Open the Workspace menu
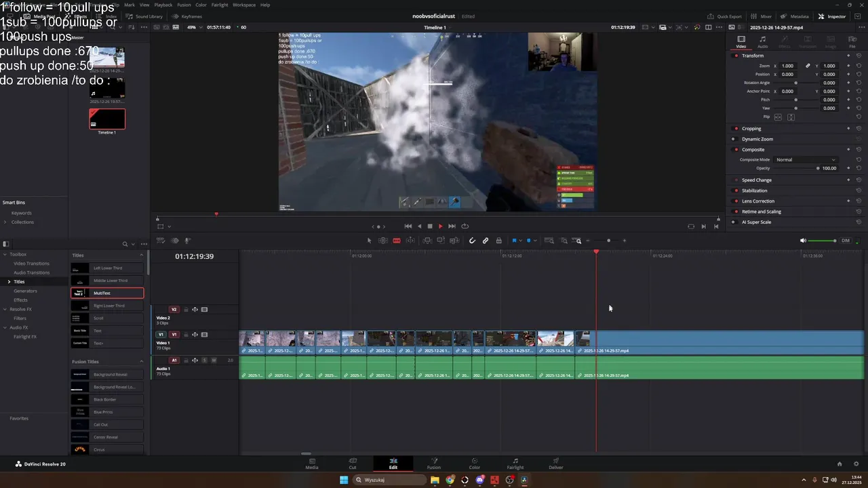Image resolution: width=868 pixels, height=488 pixels. pos(244,5)
